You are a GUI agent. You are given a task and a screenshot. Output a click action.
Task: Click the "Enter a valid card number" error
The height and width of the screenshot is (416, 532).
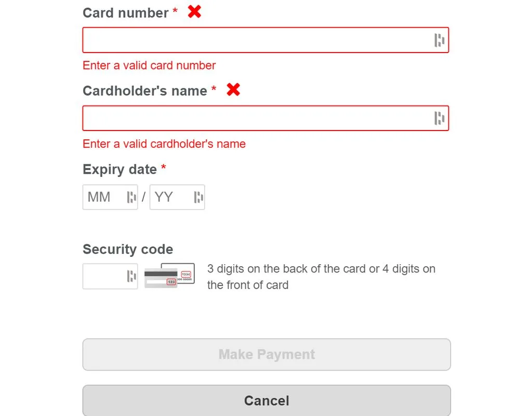pyautogui.click(x=149, y=66)
